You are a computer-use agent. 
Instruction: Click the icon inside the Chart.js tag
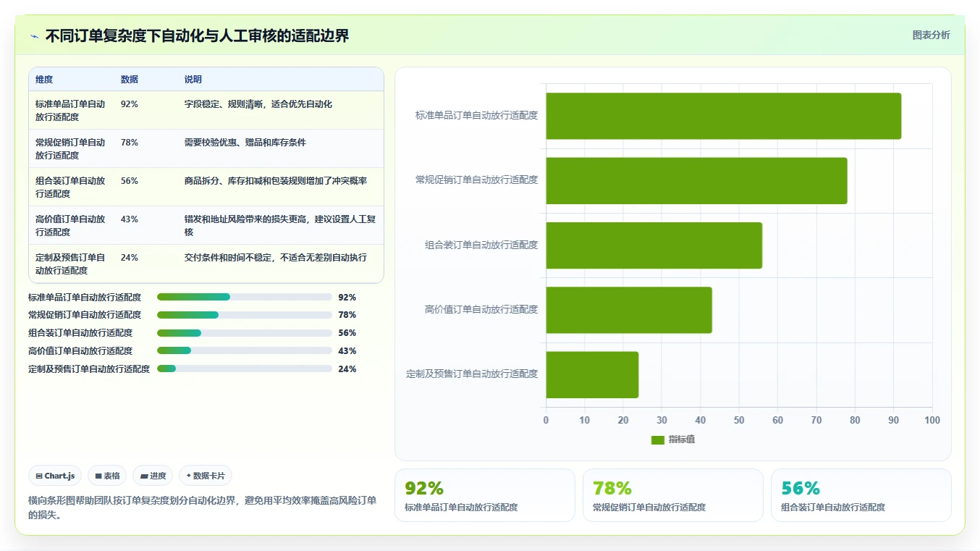39,476
